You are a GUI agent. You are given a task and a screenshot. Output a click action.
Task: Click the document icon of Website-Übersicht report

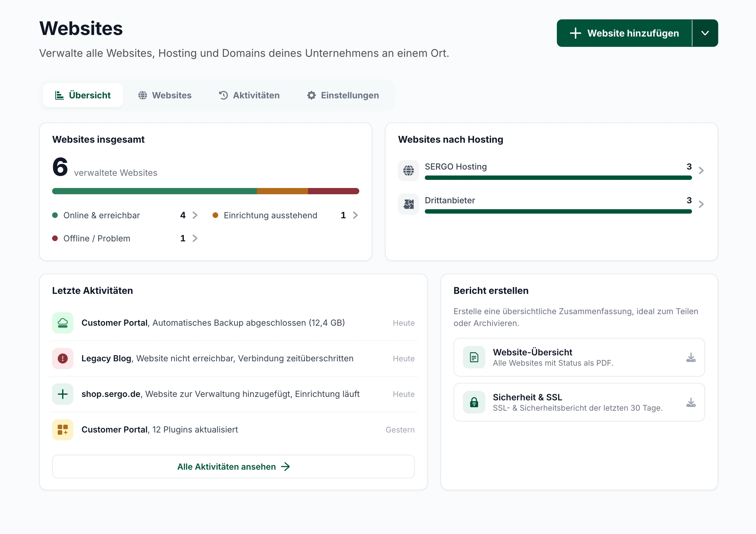(x=474, y=358)
